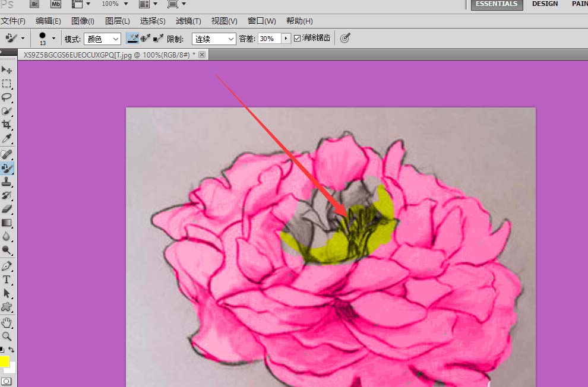The image size is (588, 387).
Task: Expand the tools panel via top arrow
Action: coord(2,52)
